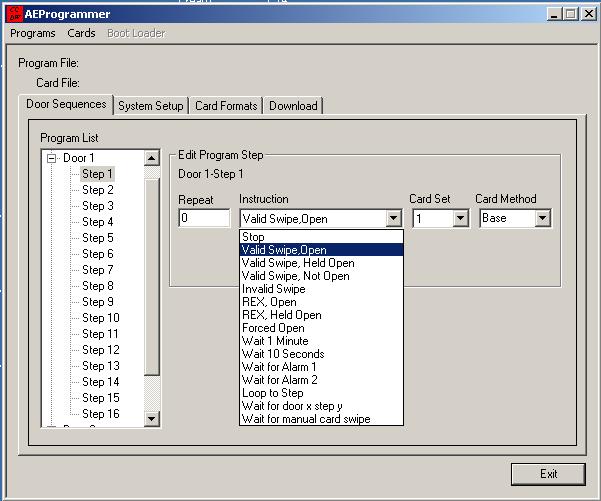Image resolution: width=601 pixels, height=501 pixels.
Task: Select Door 1 in the program list
Action: 79,158
